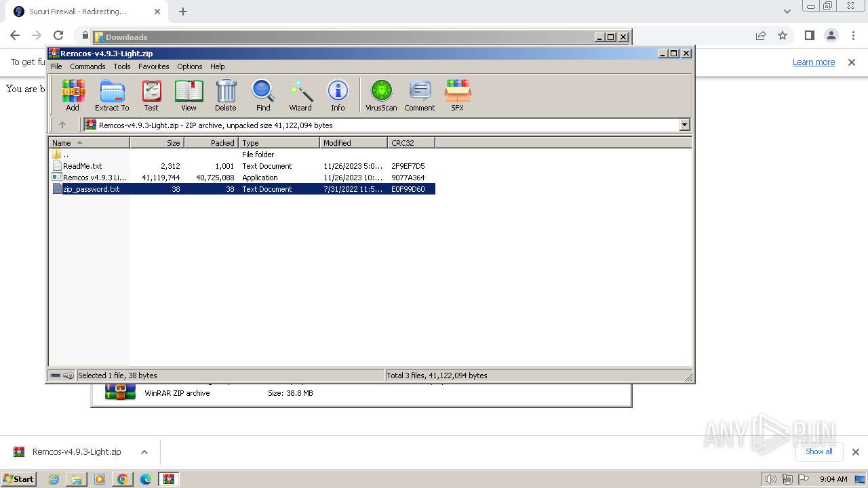
Task: Close the Chrome downloads bar
Action: (x=855, y=452)
